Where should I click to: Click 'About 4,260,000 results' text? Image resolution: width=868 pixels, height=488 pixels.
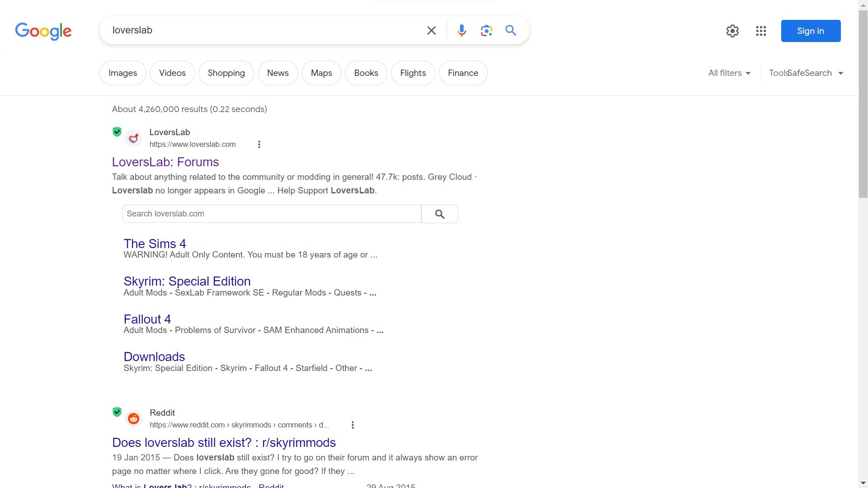[189, 109]
